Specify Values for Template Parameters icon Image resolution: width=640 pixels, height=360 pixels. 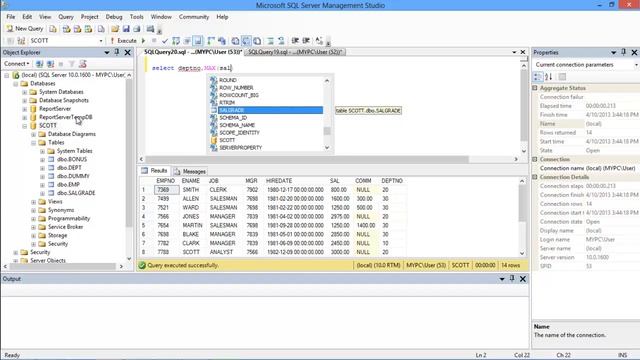pyautogui.click(x=319, y=40)
